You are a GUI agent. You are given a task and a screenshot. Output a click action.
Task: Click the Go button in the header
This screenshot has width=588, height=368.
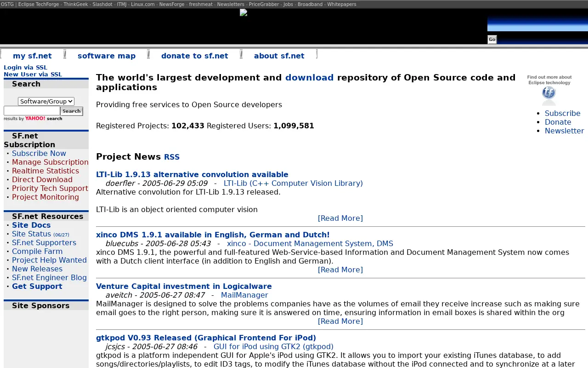pos(492,40)
